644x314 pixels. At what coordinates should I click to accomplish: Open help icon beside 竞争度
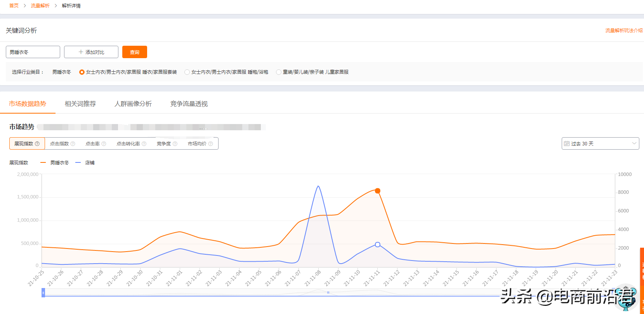(175, 144)
